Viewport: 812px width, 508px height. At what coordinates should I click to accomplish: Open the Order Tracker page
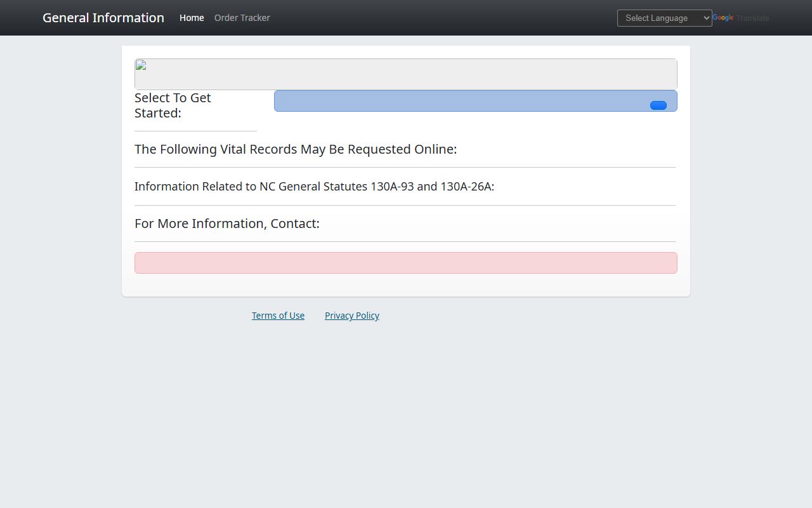tap(242, 18)
